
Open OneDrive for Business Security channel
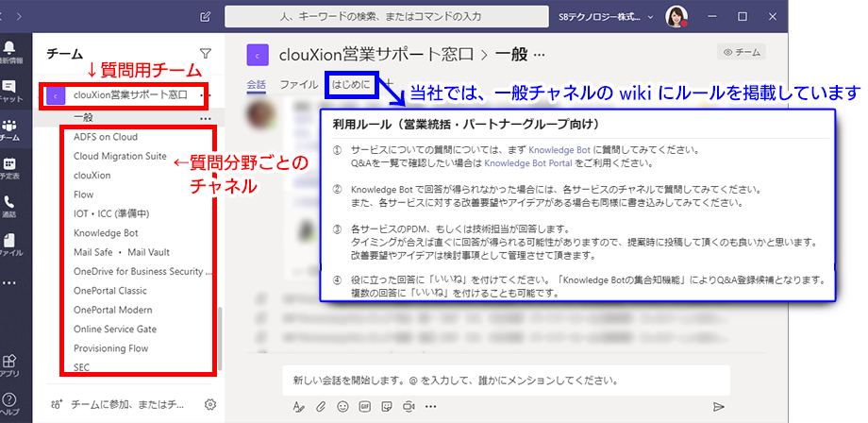pyautogui.click(x=142, y=272)
